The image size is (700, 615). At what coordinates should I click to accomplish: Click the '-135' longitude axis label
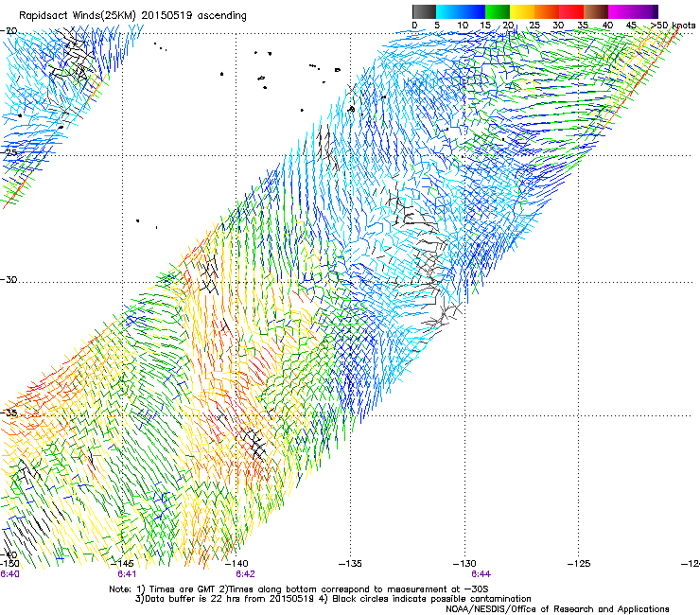click(350, 564)
